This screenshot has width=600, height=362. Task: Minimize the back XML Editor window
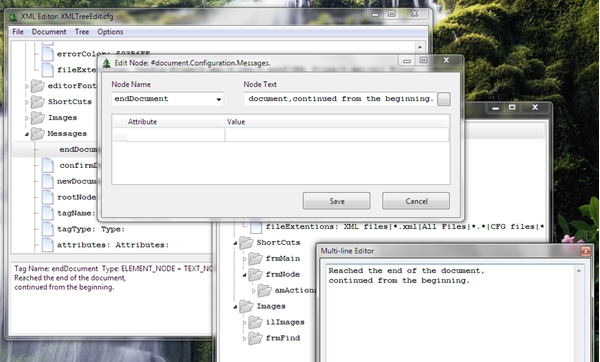496,108
